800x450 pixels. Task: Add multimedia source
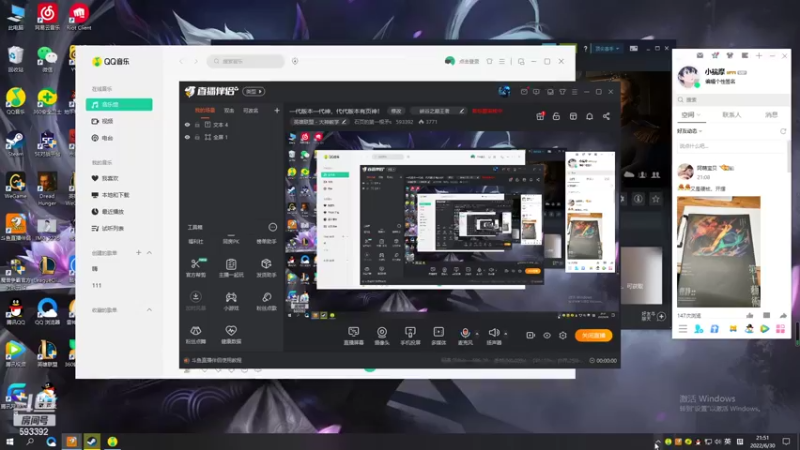(438, 332)
